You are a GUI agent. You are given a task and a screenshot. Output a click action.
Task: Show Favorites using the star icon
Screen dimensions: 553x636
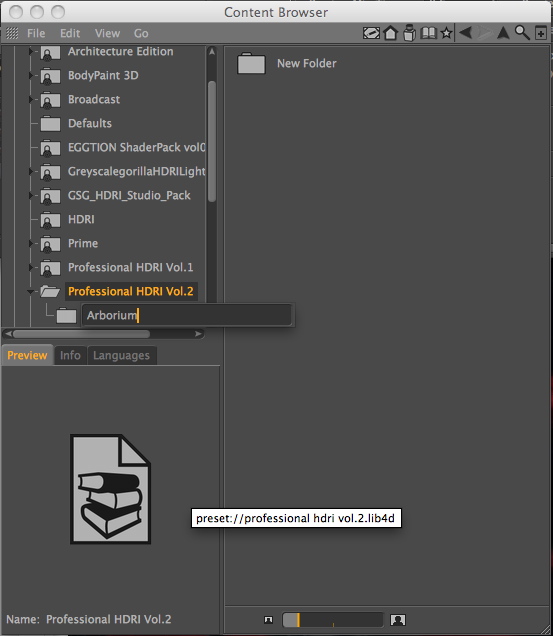[x=446, y=33]
